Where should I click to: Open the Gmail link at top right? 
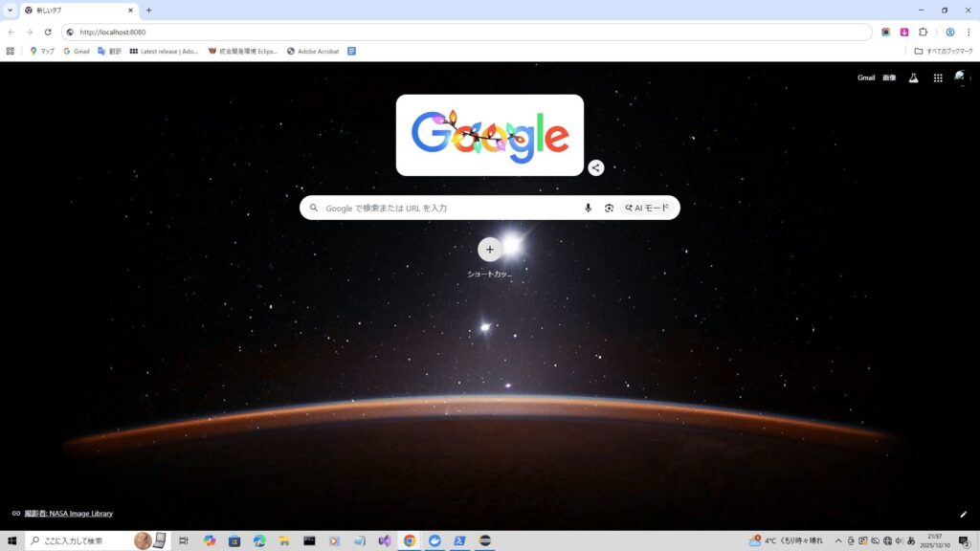(865, 77)
